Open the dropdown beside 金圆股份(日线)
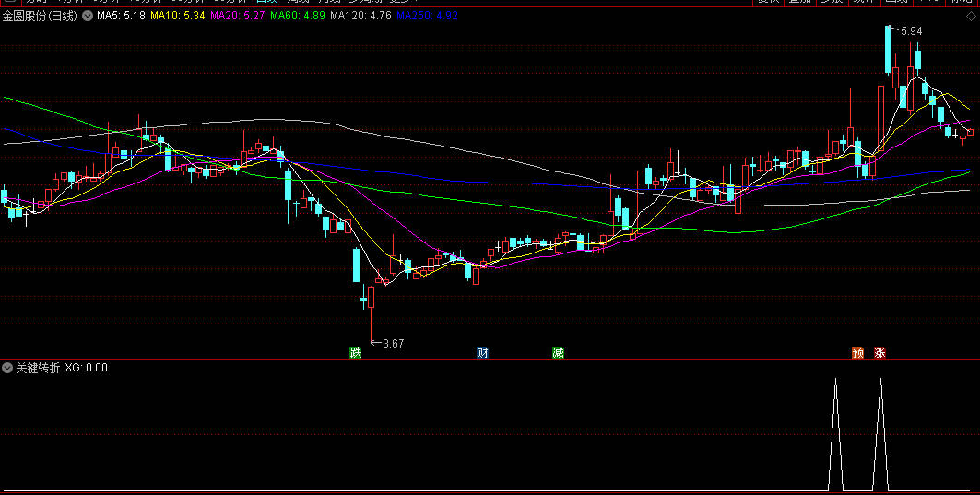This screenshot has height=495, width=980. (x=88, y=16)
